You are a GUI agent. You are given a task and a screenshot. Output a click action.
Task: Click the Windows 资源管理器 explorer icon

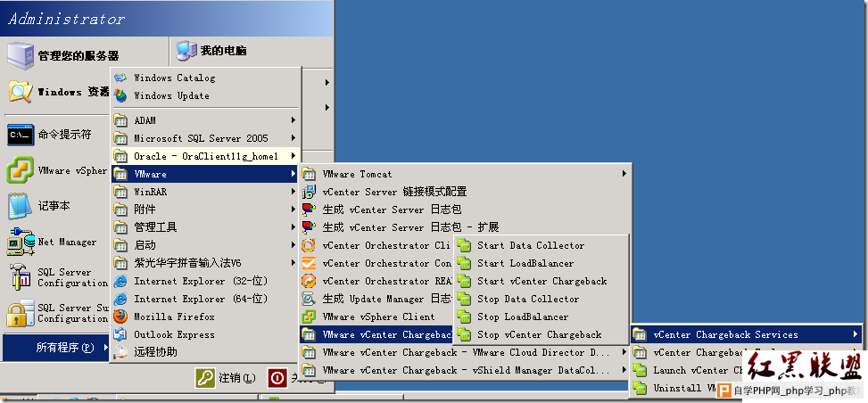[20, 91]
